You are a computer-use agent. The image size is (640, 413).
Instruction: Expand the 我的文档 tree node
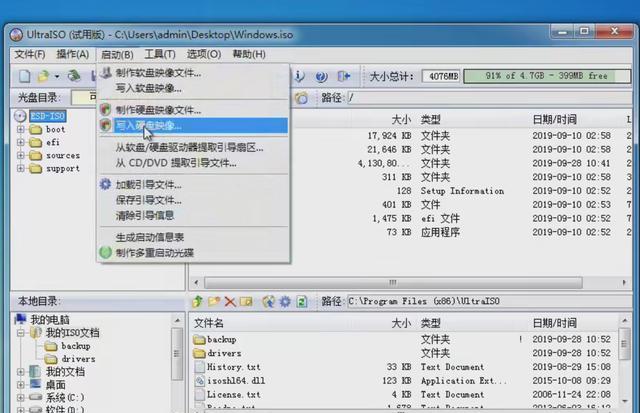coord(20,372)
